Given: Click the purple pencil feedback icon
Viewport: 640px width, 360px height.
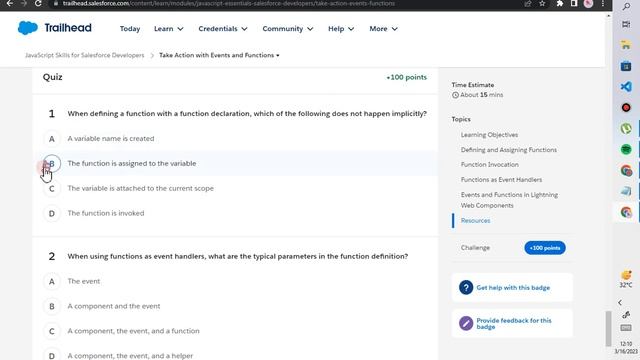Looking at the screenshot, I should 466,323.
